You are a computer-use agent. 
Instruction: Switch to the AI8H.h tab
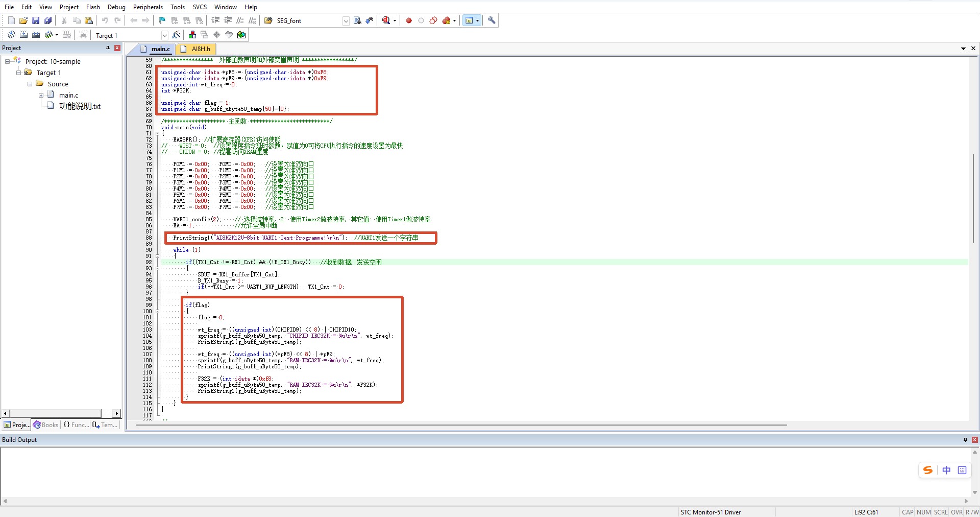click(197, 49)
